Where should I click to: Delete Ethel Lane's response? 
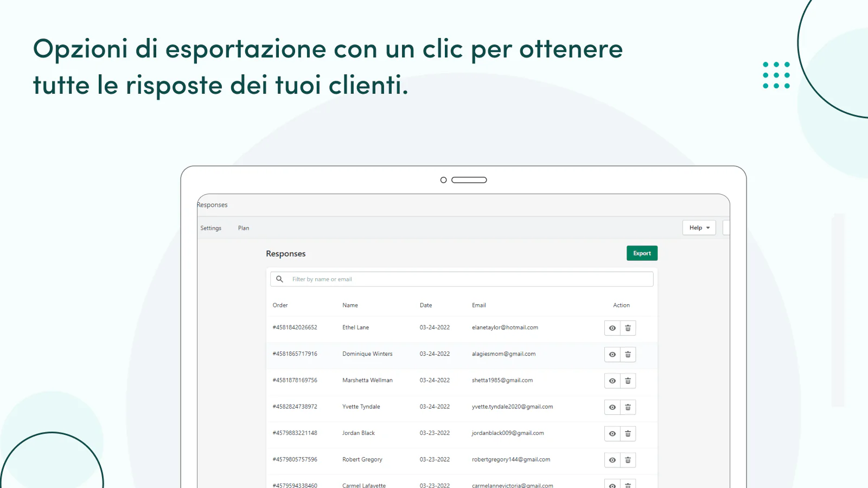tap(628, 328)
